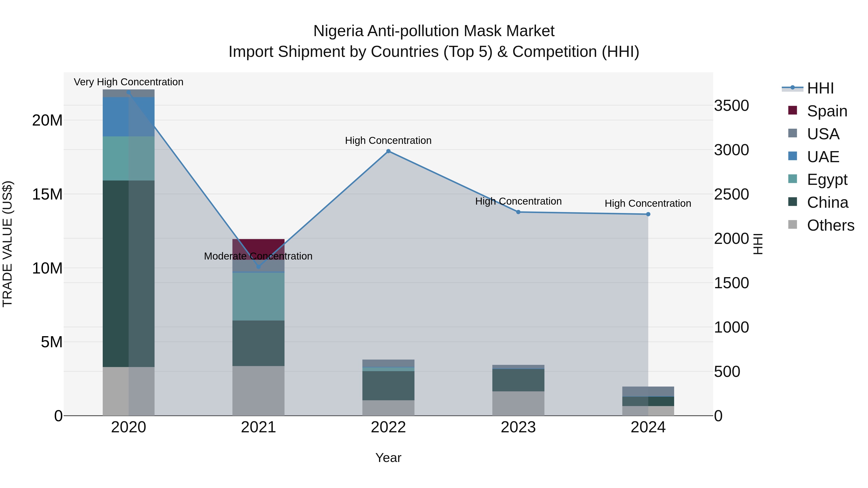Toggle the Spain series legend label
The image size is (868, 488).
click(x=827, y=111)
